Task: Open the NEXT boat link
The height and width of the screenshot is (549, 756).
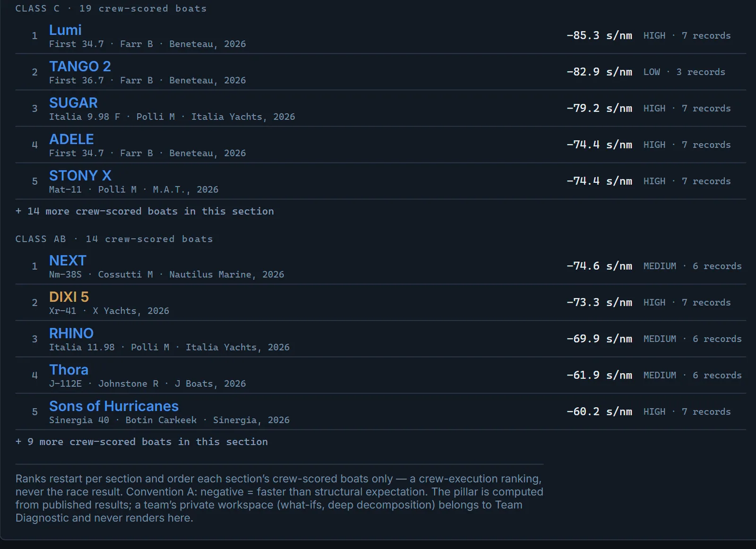Action: pyautogui.click(x=68, y=260)
